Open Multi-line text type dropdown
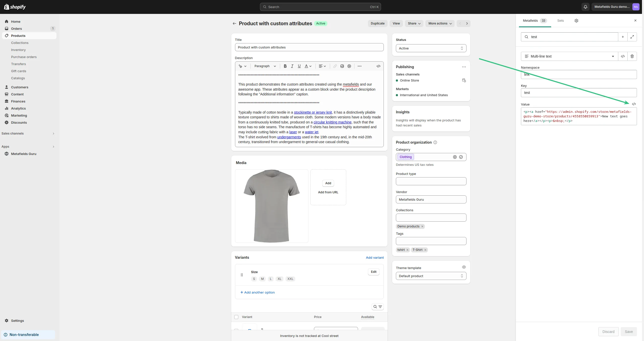This screenshot has width=644, height=341. tap(569, 56)
